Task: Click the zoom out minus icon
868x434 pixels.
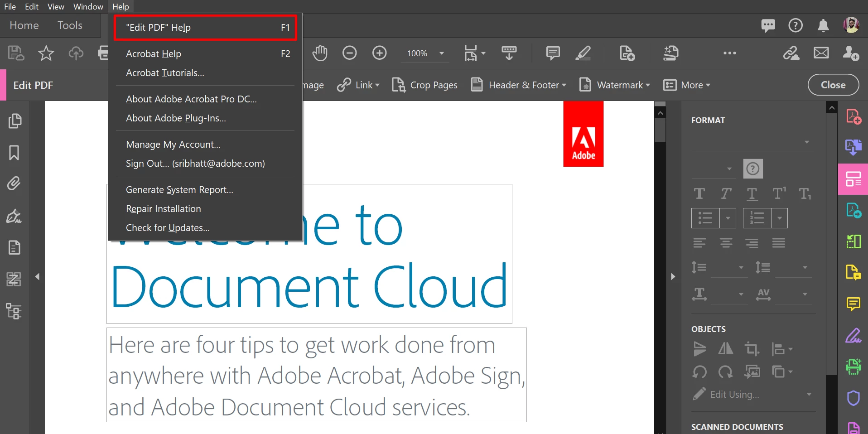Action: point(349,53)
